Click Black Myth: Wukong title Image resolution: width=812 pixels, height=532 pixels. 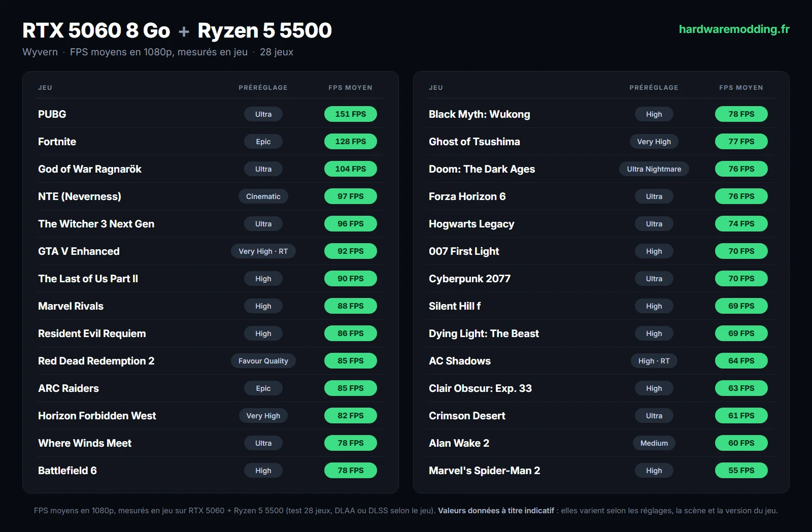tap(480, 114)
